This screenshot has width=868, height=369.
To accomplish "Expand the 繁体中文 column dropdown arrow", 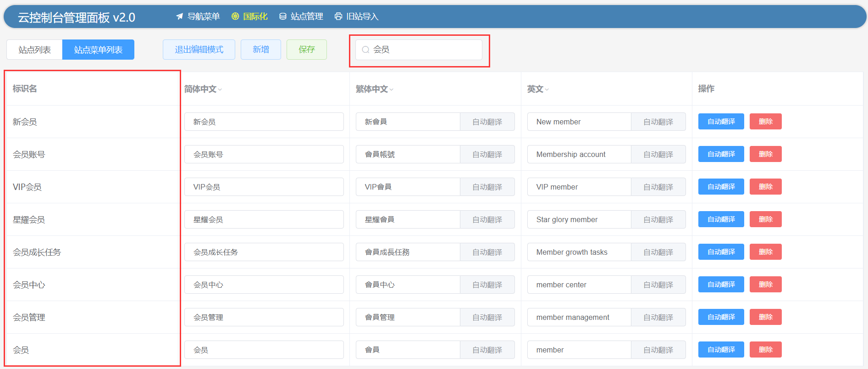I will point(392,89).
